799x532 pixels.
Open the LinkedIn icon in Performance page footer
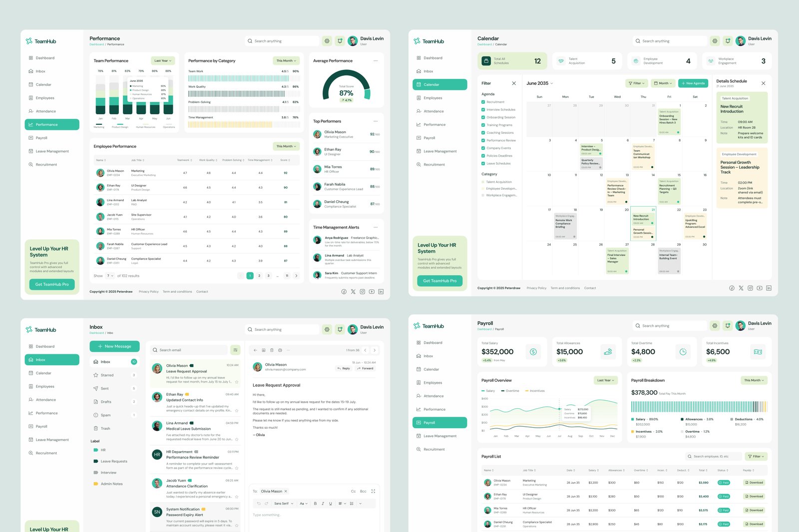click(381, 291)
